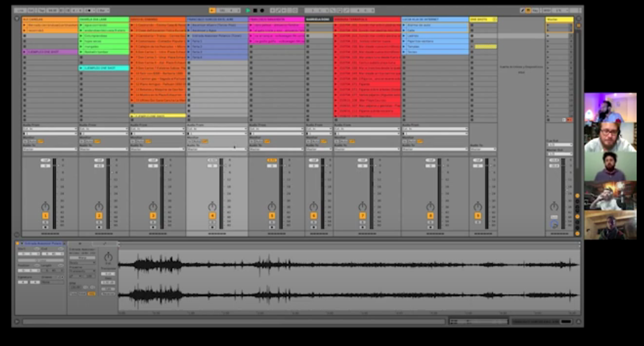Screen dimensions: 644x346
Task: Open the global quantization 1 Bar menu
Action: [x=102, y=10]
